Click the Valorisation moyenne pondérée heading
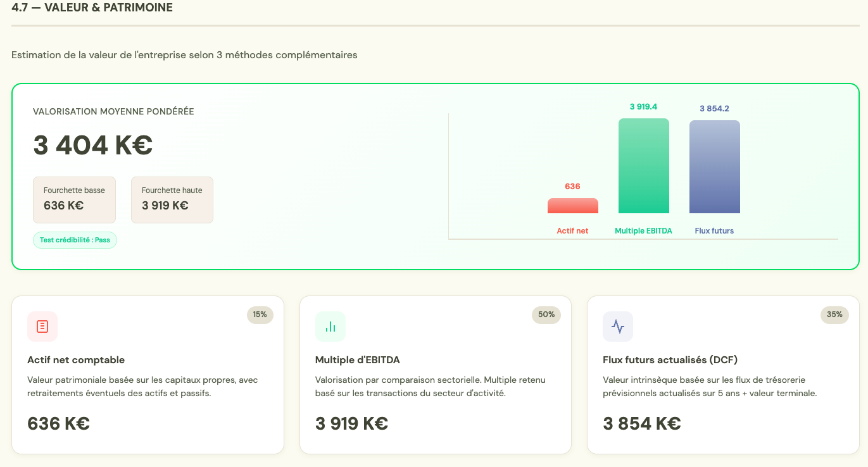This screenshot has height=467, width=868. (113, 111)
